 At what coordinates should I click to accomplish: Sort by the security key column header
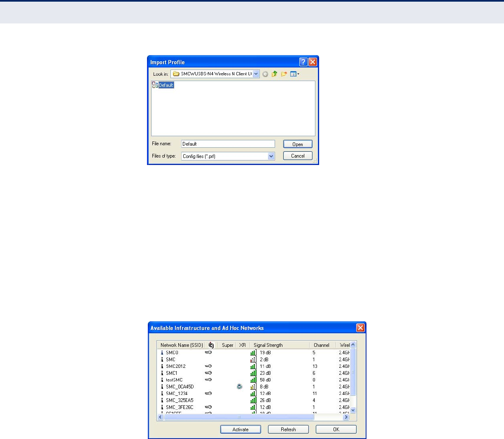(x=211, y=345)
